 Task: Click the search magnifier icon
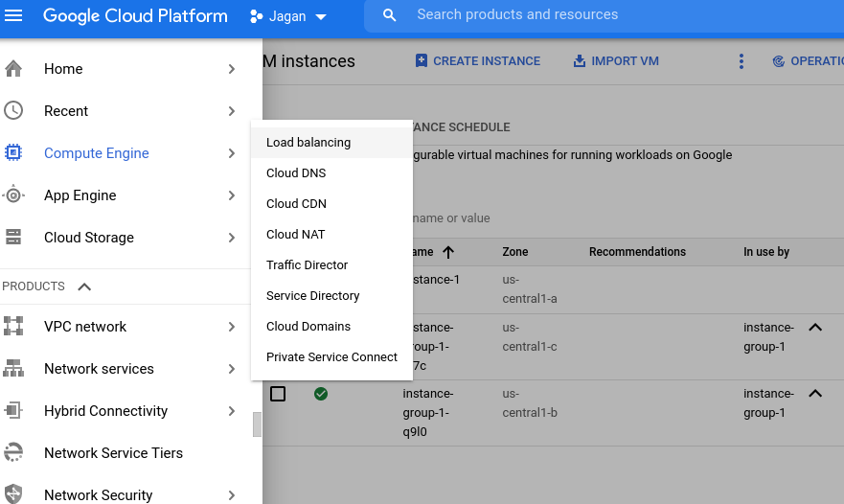(389, 15)
